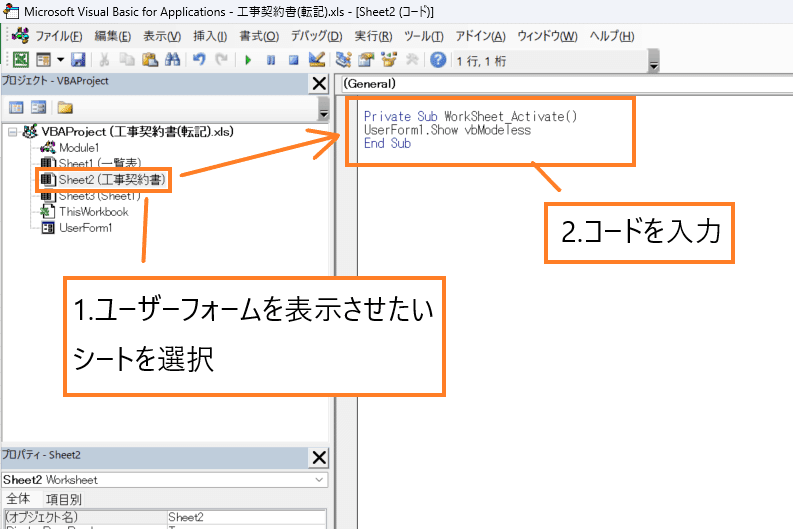Open the (General) object combo box
793x529 pixels.
click(x=565, y=84)
